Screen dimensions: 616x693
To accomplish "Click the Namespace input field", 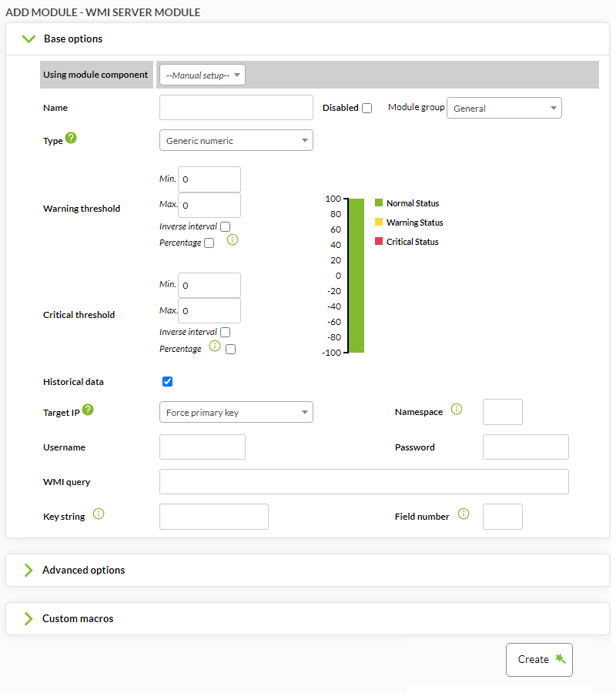I will (503, 412).
